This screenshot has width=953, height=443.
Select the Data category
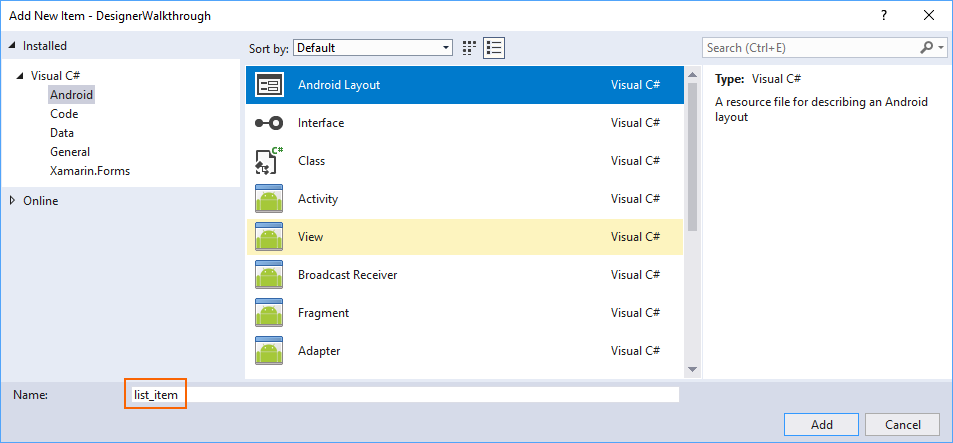click(62, 133)
